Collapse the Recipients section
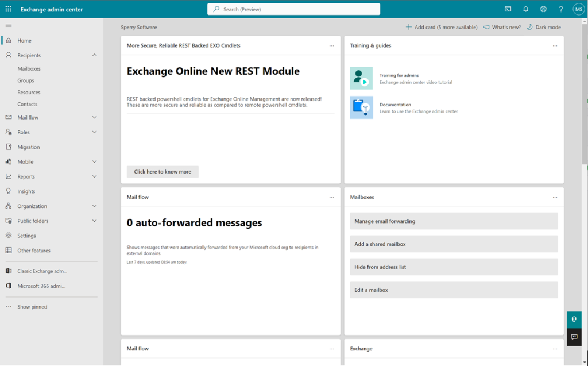Screen dimensions: 588x366 coord(95,55)
